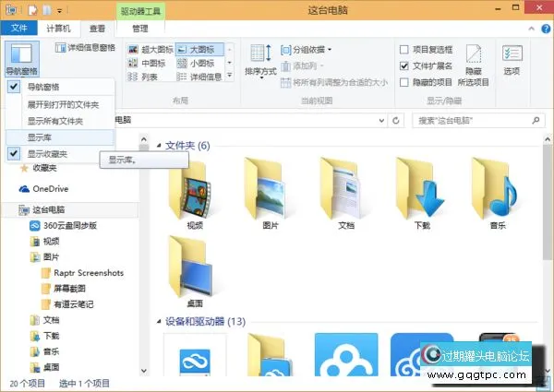The image size is (554, 392).
Task: Switch to 列表 list layout
Action: pos(142,77)
